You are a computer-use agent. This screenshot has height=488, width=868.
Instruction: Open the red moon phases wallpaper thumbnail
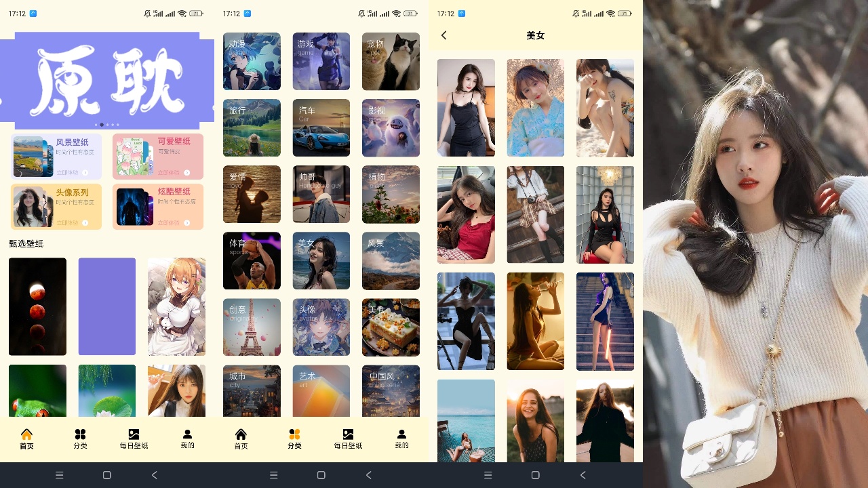37,306
